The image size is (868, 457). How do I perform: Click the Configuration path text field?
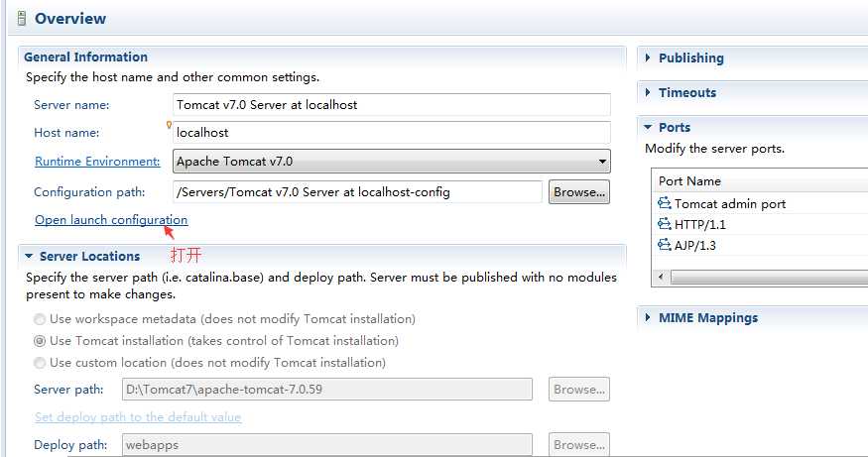coord(357,192)
